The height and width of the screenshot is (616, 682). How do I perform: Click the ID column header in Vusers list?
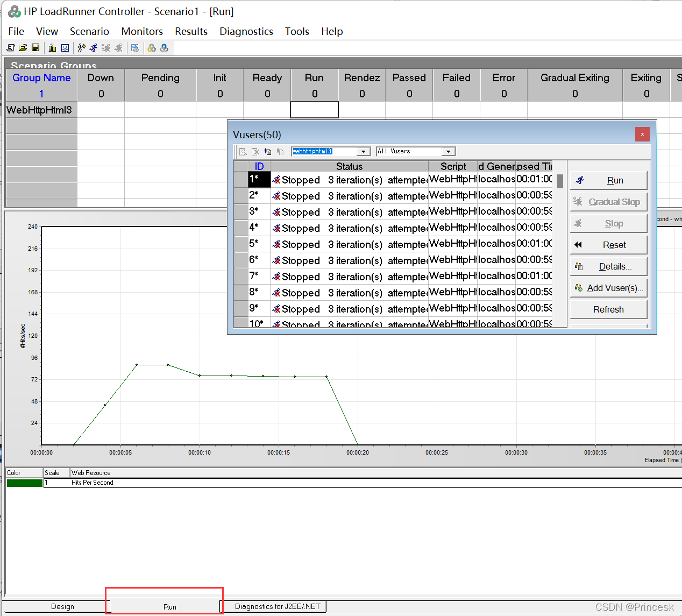point(259,166)
